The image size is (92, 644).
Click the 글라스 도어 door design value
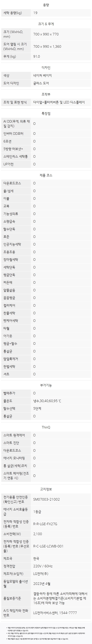(x=41, y=83)
